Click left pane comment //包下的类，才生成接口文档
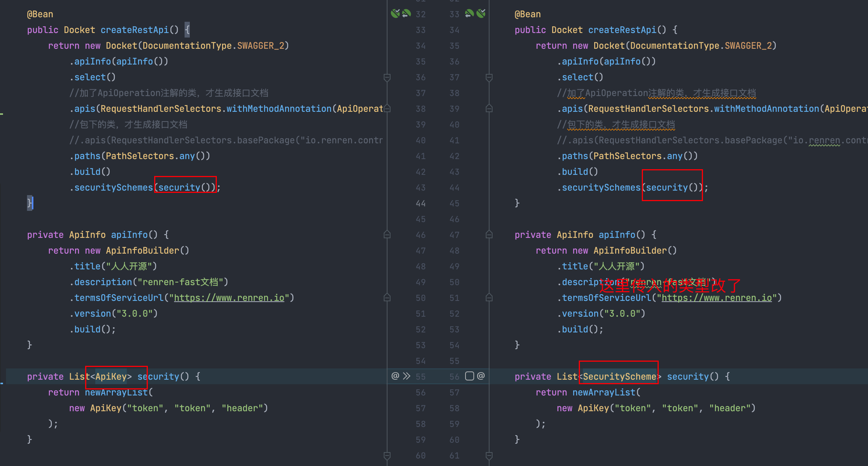868x466 pixels. click(128, 125)
